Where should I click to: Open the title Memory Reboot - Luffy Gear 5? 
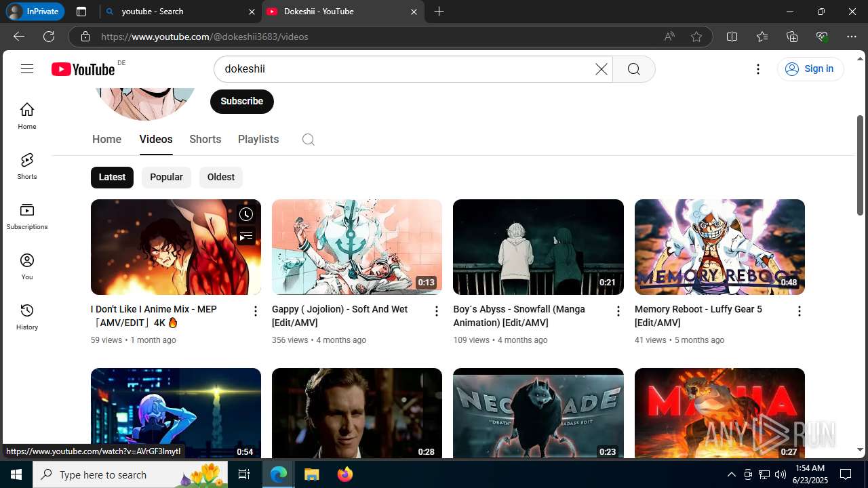point(698,316)
